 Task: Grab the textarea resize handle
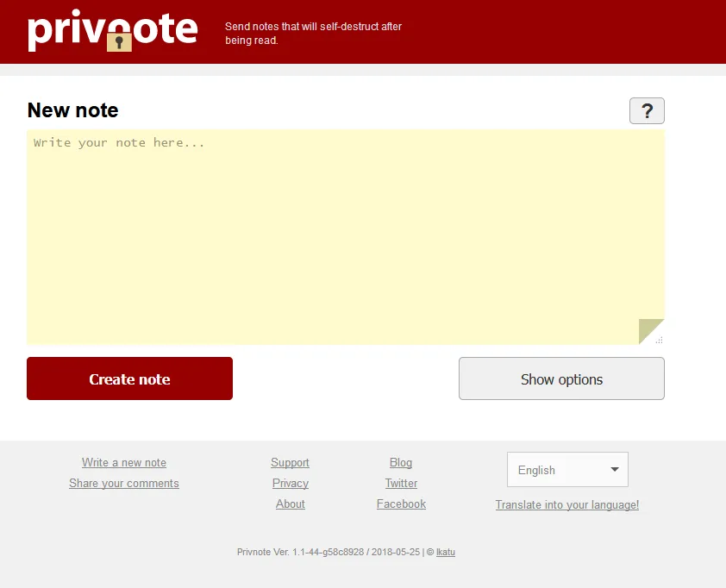(x=660, y=341)
